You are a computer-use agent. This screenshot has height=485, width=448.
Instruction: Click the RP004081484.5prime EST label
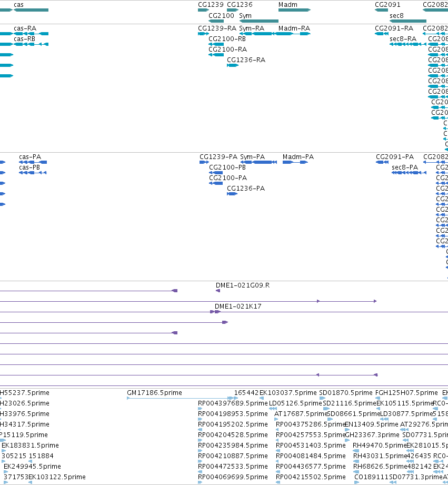311,456
